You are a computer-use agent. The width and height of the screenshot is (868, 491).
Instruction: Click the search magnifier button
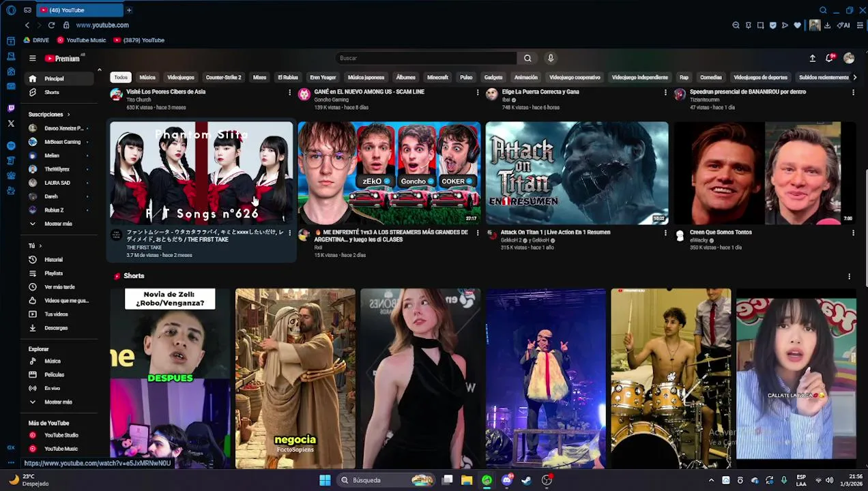pos(527,59)
